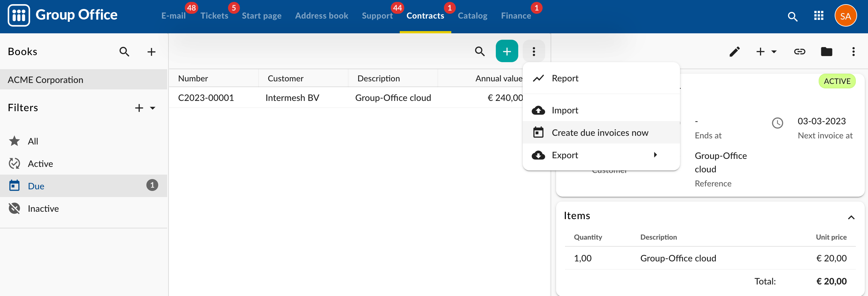868x296 pixels.
Task: Open the Filters add dropdown arrow
Action: [x=153, y=108]
